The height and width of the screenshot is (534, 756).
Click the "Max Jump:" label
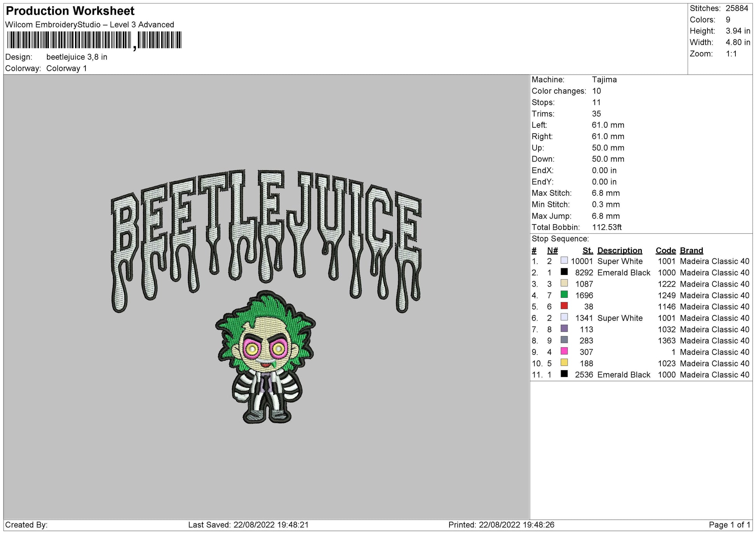[551, 216]
